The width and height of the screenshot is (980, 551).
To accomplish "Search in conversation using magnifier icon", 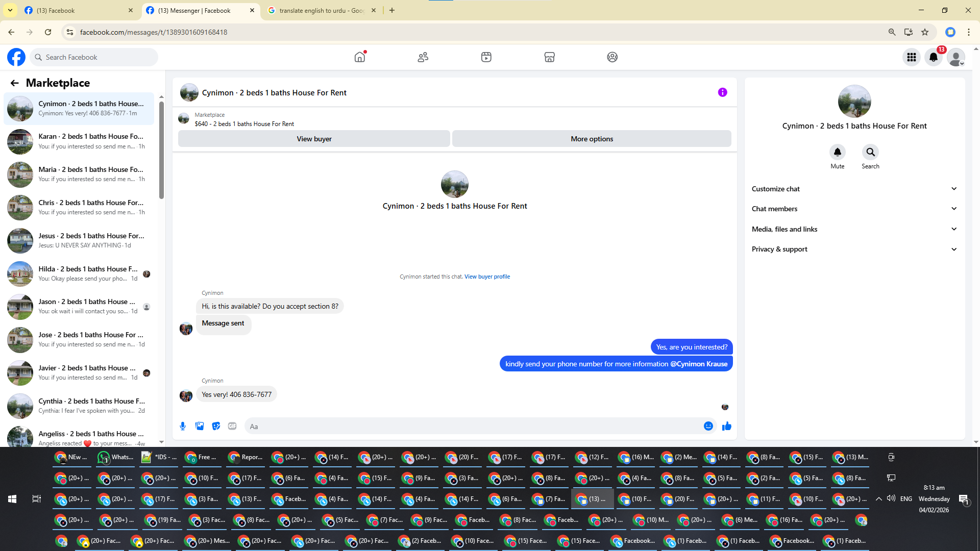I will pyautogui.click(x=870, y=152).
